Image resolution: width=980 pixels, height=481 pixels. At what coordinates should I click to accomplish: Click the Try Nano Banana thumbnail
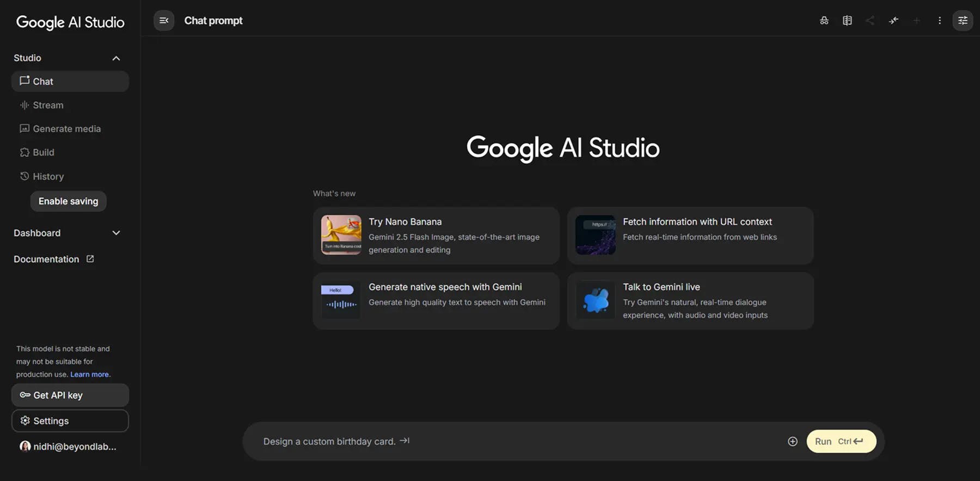(x=341, y=235)
